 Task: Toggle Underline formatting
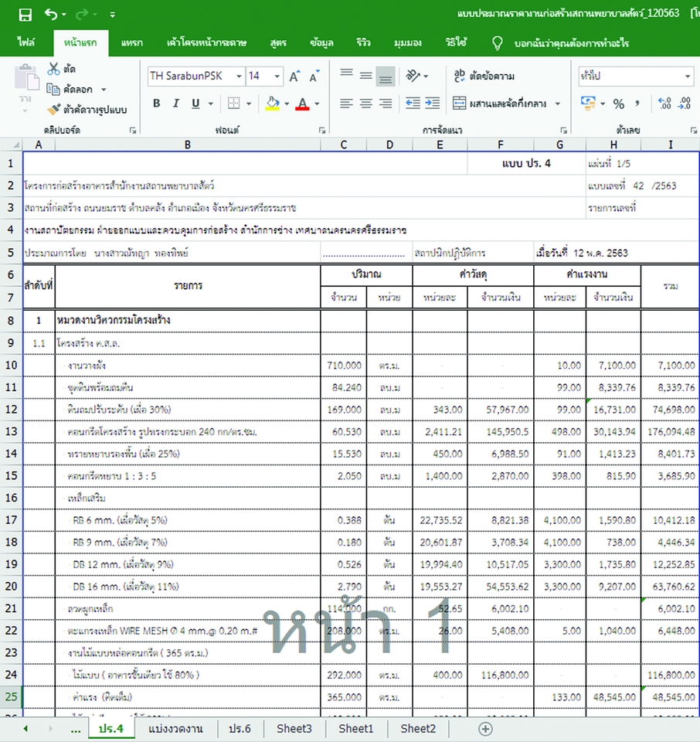(x=195, y=103)
